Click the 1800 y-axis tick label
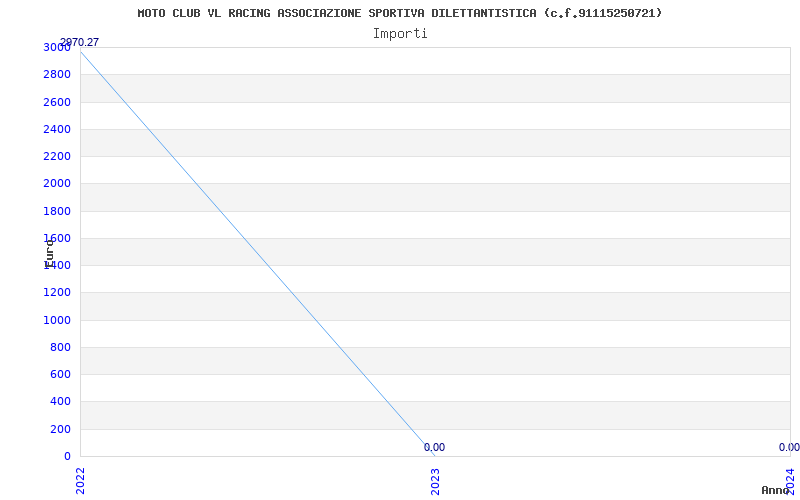Screen dimensions: 800x500 pyautogui.click(x=57, y=211)
